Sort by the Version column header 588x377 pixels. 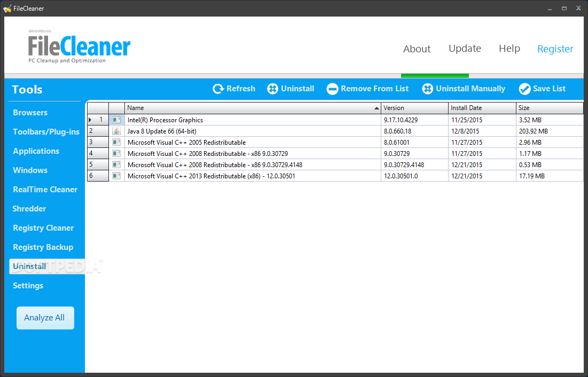pos(414,108)
